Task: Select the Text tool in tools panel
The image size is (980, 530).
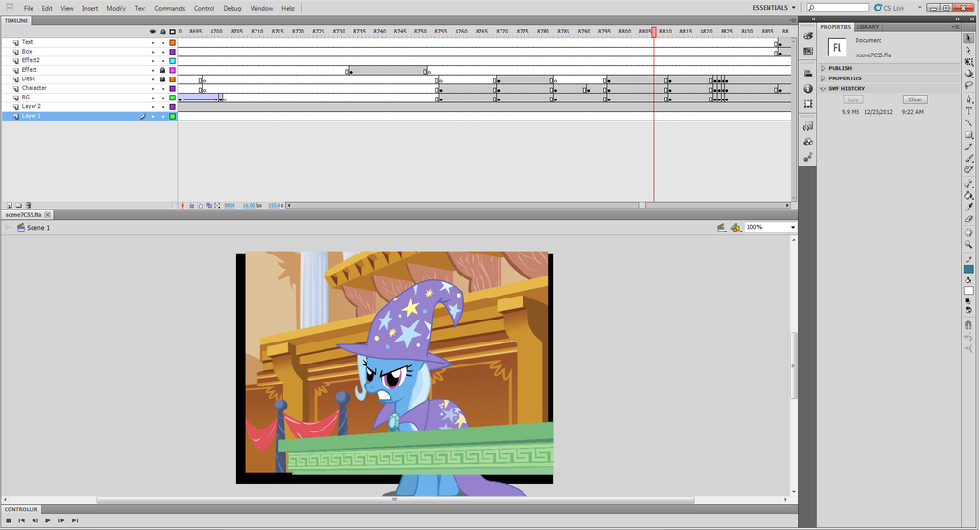Action: (x=969, y=111)
